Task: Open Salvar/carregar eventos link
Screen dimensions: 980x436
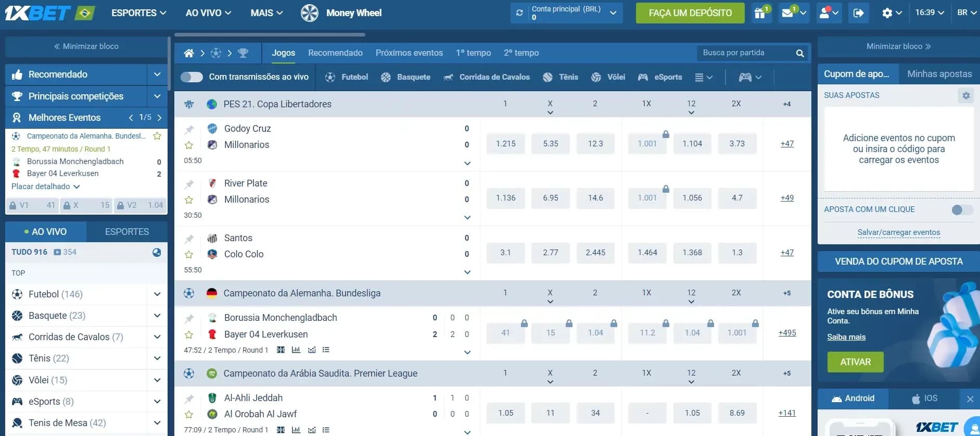Action: coord(898,232)
